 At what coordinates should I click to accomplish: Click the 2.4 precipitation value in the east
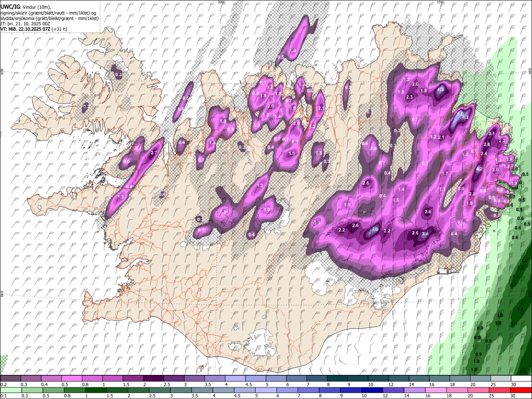pos(484,153)
